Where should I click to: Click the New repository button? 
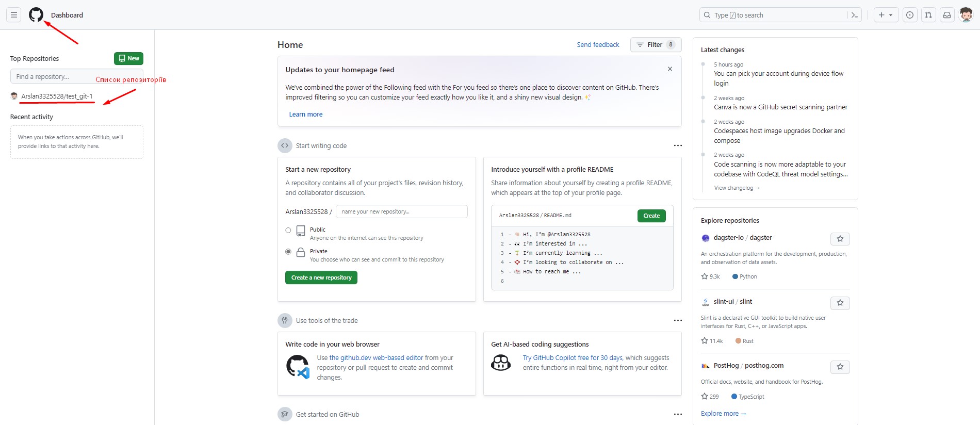pyautogui.click(x=128, y=58)
